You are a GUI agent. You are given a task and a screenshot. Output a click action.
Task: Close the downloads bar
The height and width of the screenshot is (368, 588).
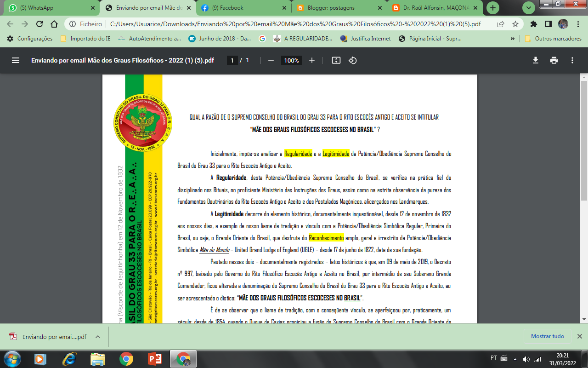click(x=580, y=336)
